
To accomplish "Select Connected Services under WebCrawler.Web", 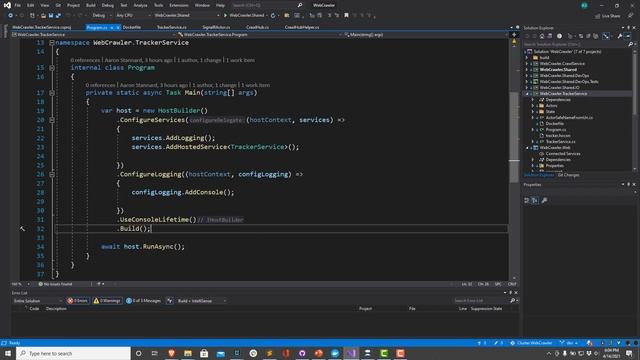I will tap(563, 154).
